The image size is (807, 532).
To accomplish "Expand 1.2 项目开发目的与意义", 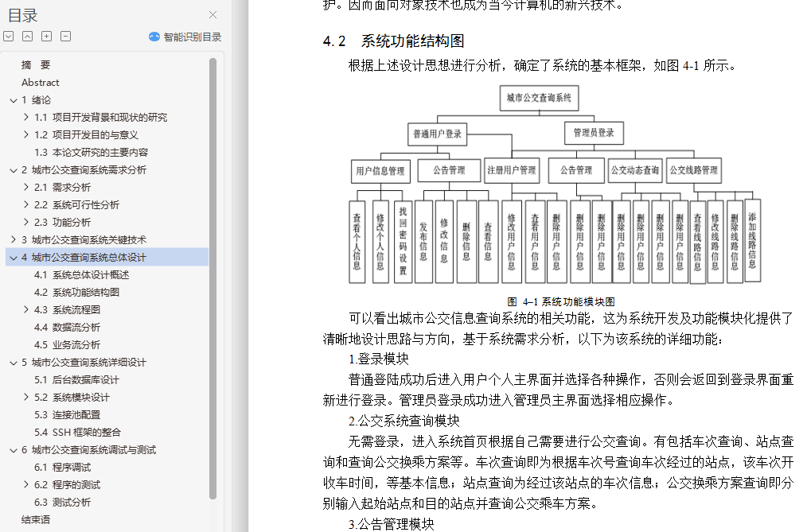I will 26,134.
